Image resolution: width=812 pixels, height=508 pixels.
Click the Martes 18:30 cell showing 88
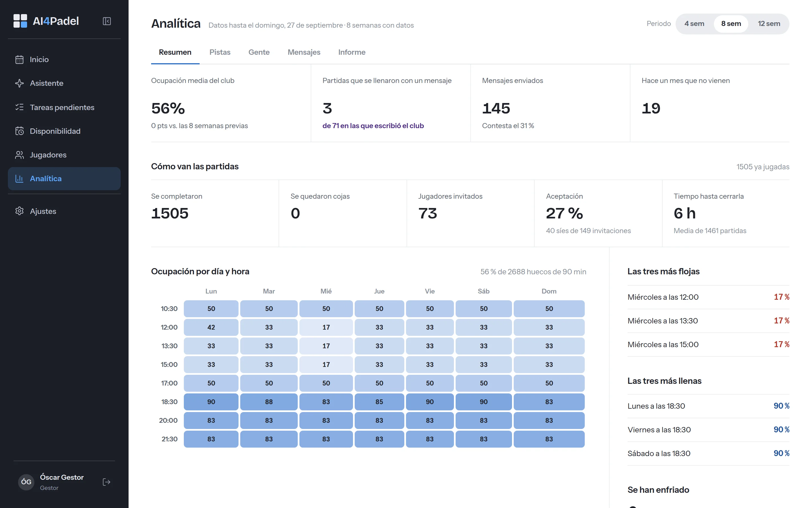(x=269, y=402)
